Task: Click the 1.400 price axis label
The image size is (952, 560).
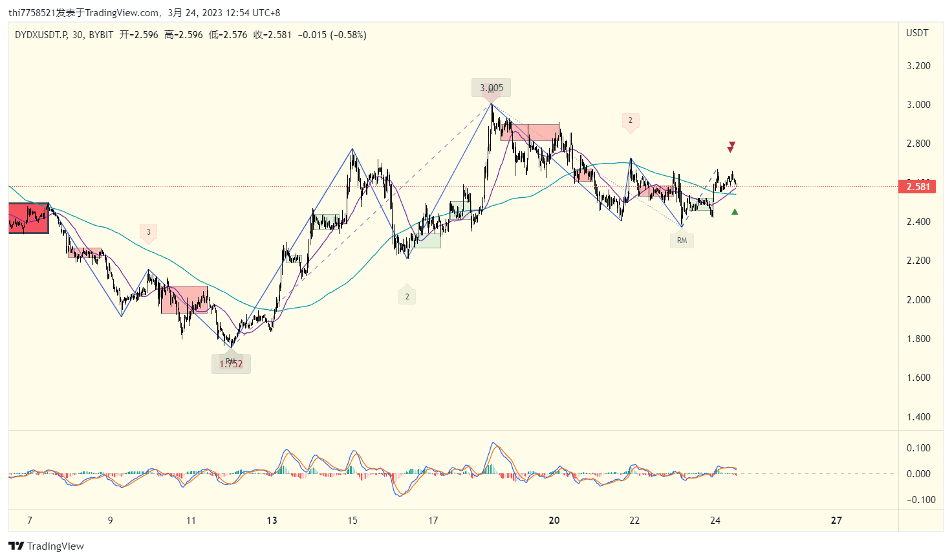Action: pos(918,417)
